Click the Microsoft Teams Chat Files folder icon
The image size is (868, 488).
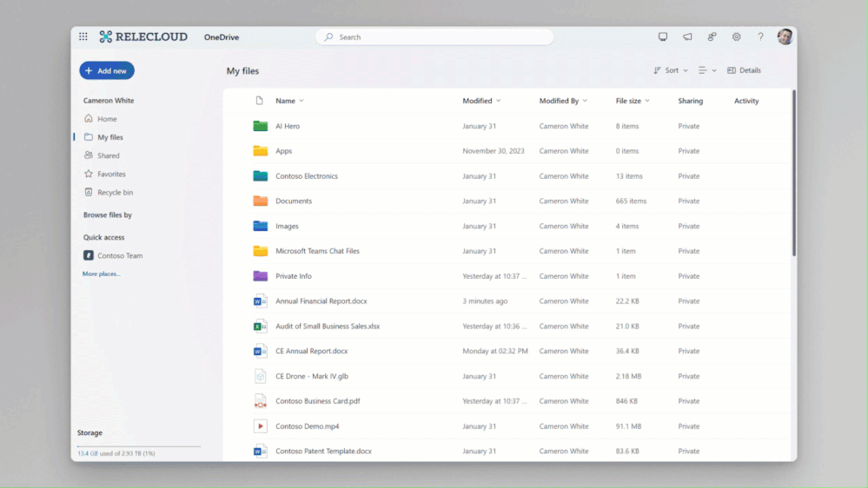[260, 251]
